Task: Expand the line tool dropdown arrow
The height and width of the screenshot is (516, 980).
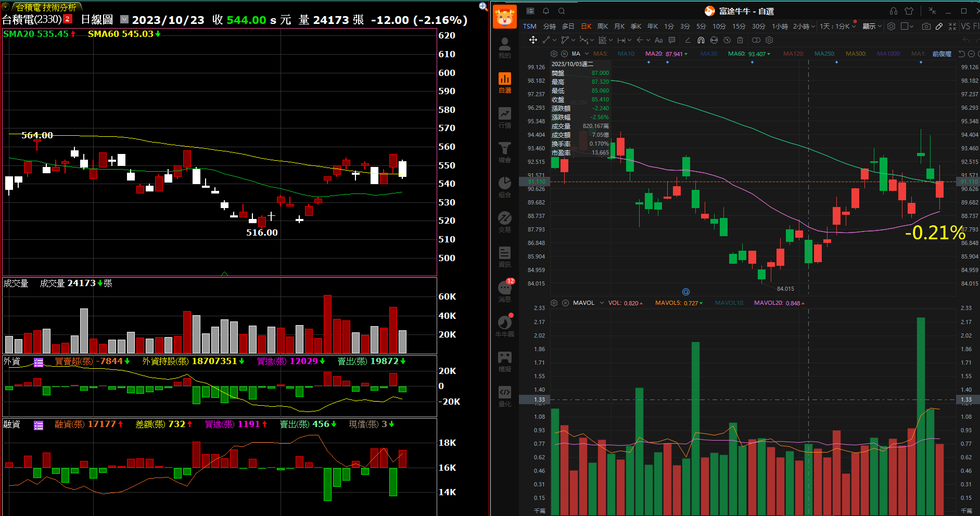Action: tap(554, 40)
